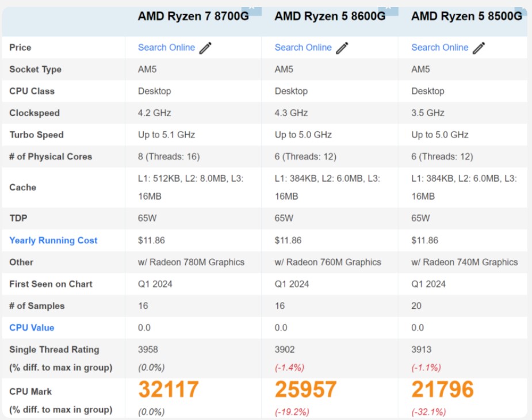Open the Yearly Running Cost details
This screenshot has height=420, width=532.
tap(53, 240)
